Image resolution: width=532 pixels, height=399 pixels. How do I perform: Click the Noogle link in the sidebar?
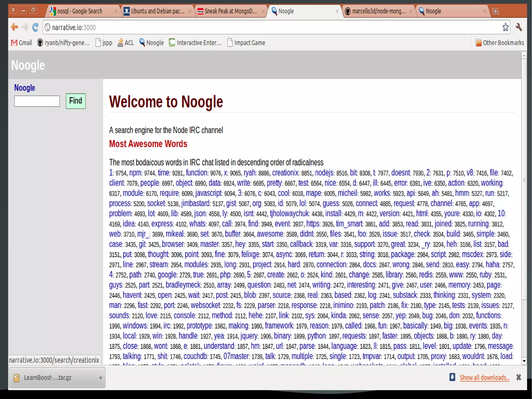pyautogui.click(x=25, y=88)
